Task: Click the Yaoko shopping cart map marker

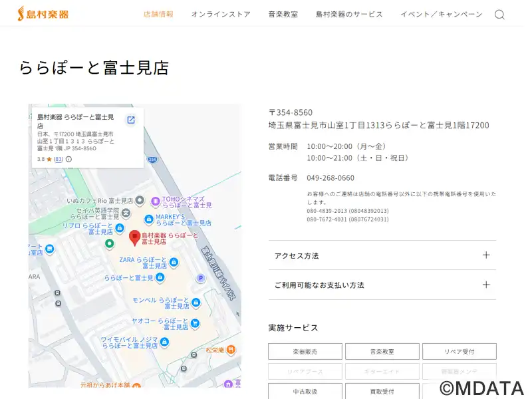Action: pyautogui.click(x=195, y=324)
